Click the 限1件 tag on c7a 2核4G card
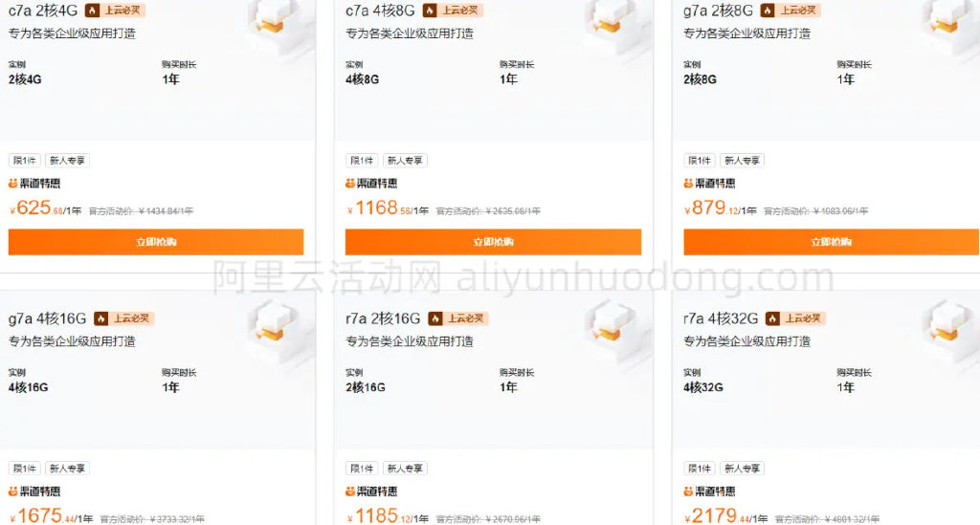 pyautogui.click(x=24, y=161)
